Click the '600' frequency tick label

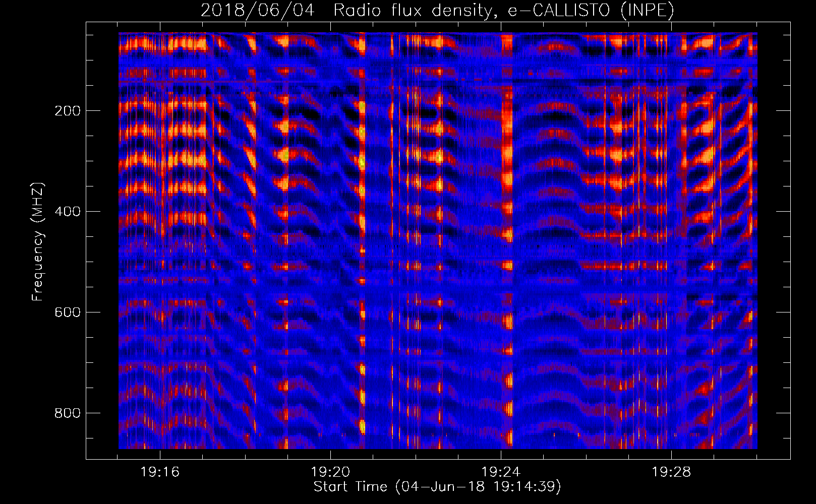(67, 312)
